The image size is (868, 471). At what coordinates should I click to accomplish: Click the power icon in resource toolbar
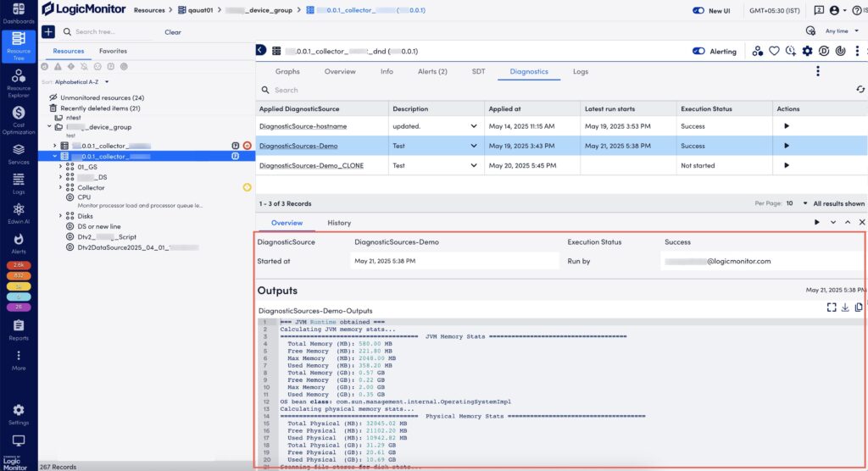pos(840,51)
